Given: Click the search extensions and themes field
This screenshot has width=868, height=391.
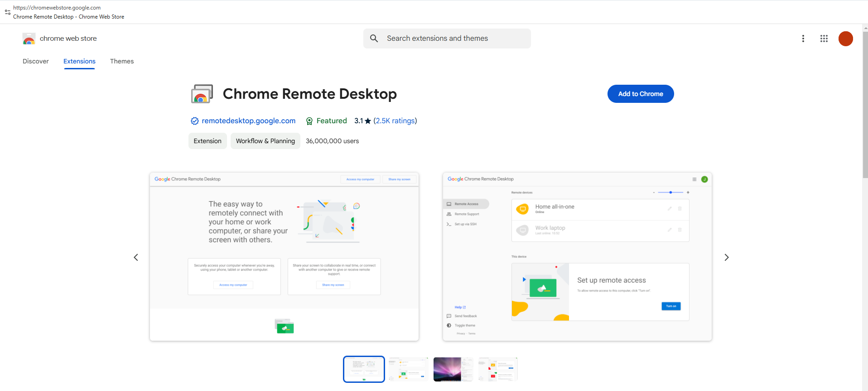Looking at the screenshot, I should [x=447, y=39].
